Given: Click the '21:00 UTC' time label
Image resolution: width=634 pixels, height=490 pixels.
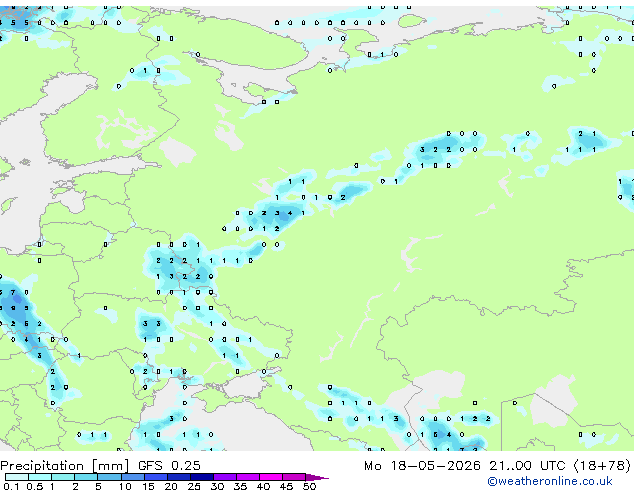Looking at the screenshot, I should (527, 466).
